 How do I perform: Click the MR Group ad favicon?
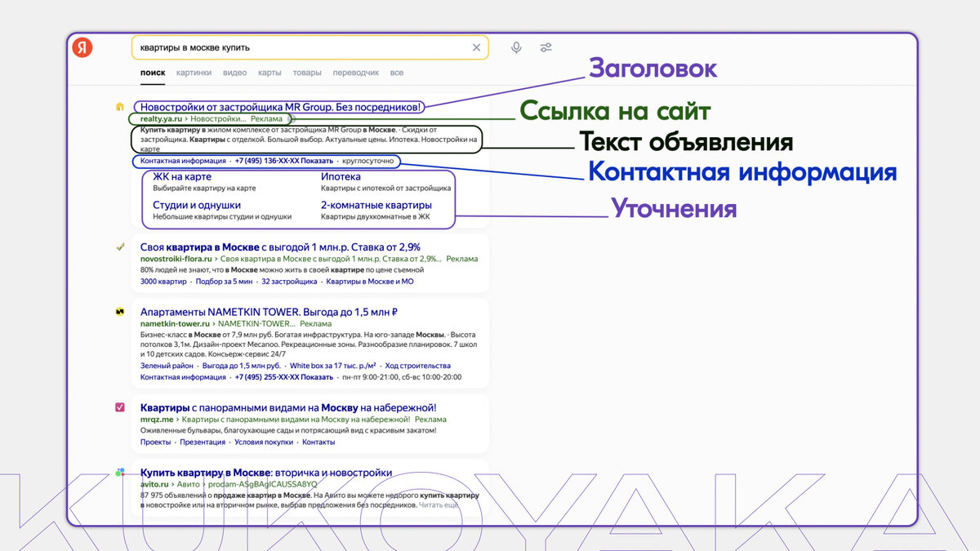pos(119,107)
